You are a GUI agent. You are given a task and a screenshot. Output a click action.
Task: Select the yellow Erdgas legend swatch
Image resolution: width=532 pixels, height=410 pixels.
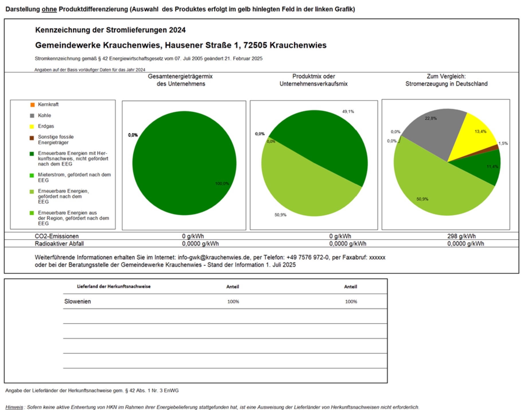tap(32, 126)
